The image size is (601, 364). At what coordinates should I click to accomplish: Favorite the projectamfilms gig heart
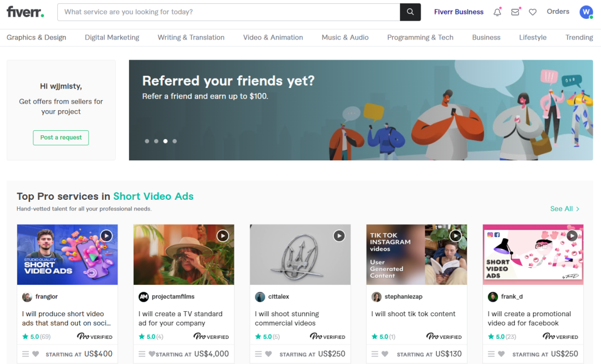(x=152, y=354)
